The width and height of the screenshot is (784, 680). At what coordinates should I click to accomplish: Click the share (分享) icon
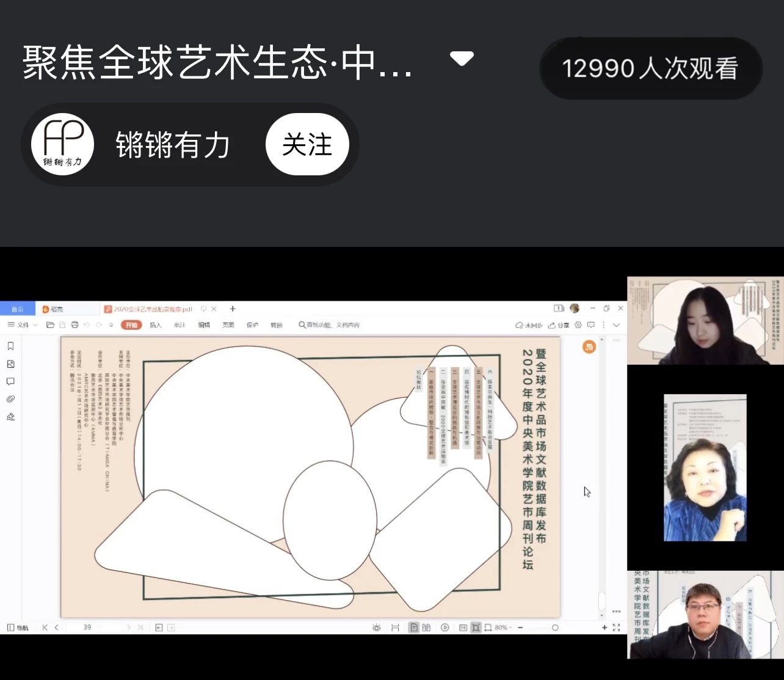click(x=558, y=325)
